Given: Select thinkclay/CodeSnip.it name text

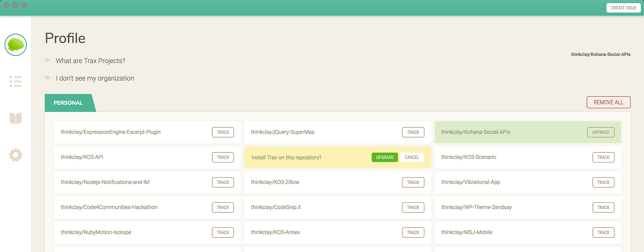Looking at the screenshot, I should pyautogui.click(x=276, y=208).
